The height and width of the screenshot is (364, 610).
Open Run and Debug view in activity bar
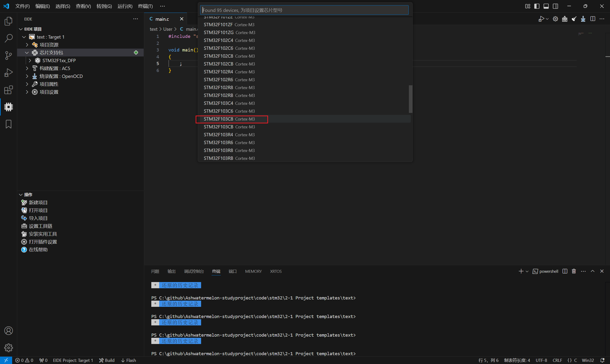click(9, 73)
